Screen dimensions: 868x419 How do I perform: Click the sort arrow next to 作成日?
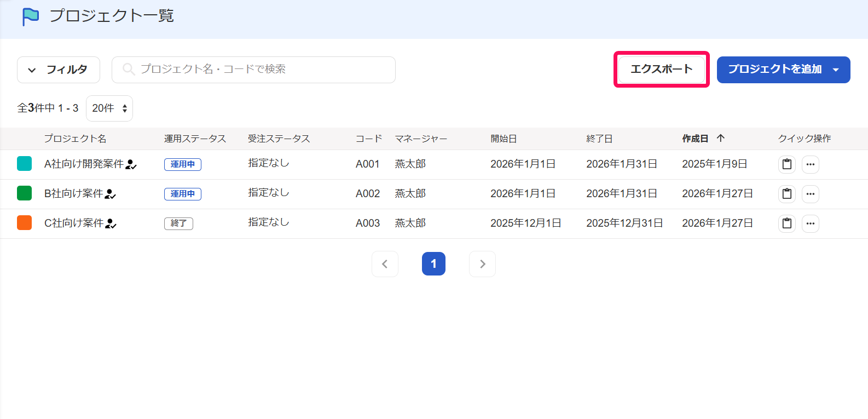pyautogui.click(x=721, y=138)
